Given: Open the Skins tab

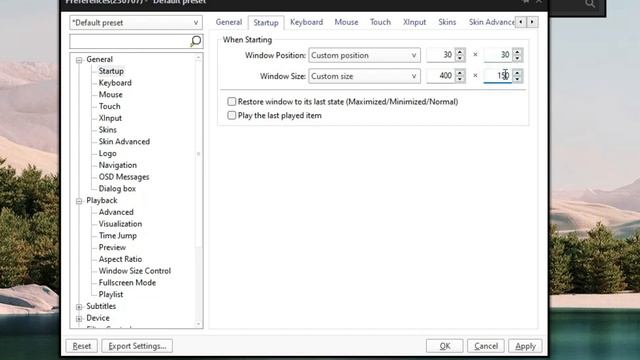Looking at the screenshot, I should click(447, 22).
